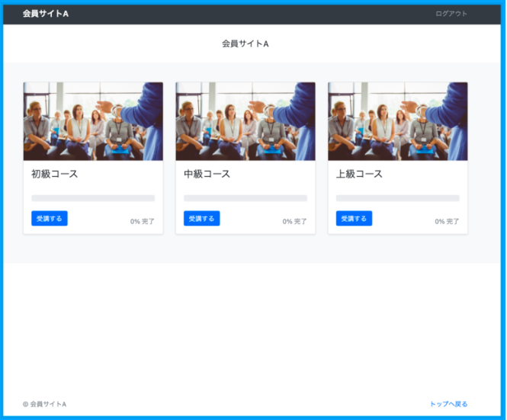Click the 上級コース progress bar
Image resolution: width=507 pixels, height=420 pixels.
(x=398, y=198)
